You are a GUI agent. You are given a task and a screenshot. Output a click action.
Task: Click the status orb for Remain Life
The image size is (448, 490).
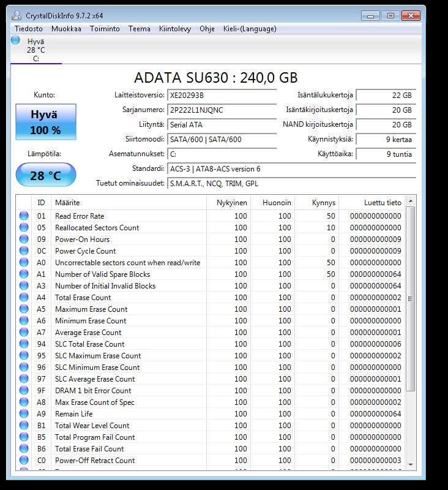point(24,413)
